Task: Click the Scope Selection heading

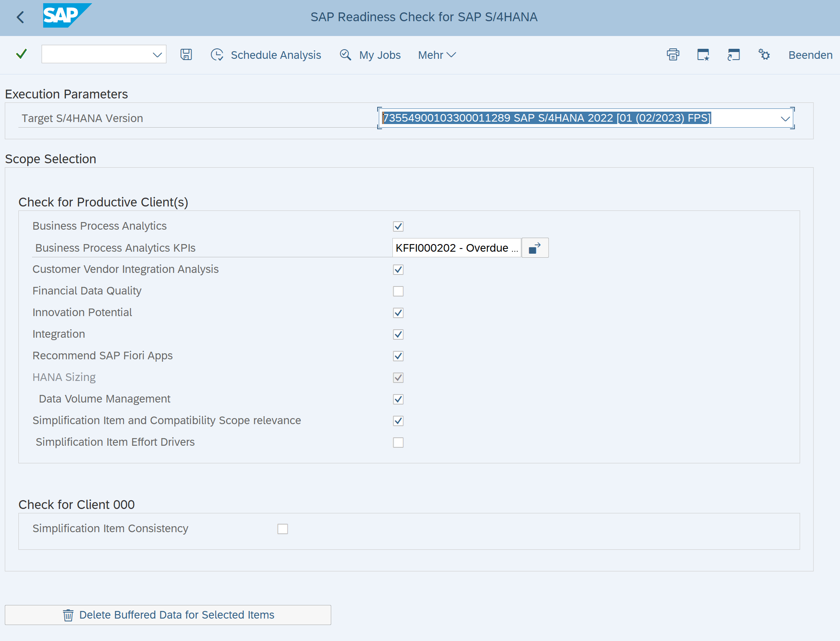Action: [x=50, y=159]
